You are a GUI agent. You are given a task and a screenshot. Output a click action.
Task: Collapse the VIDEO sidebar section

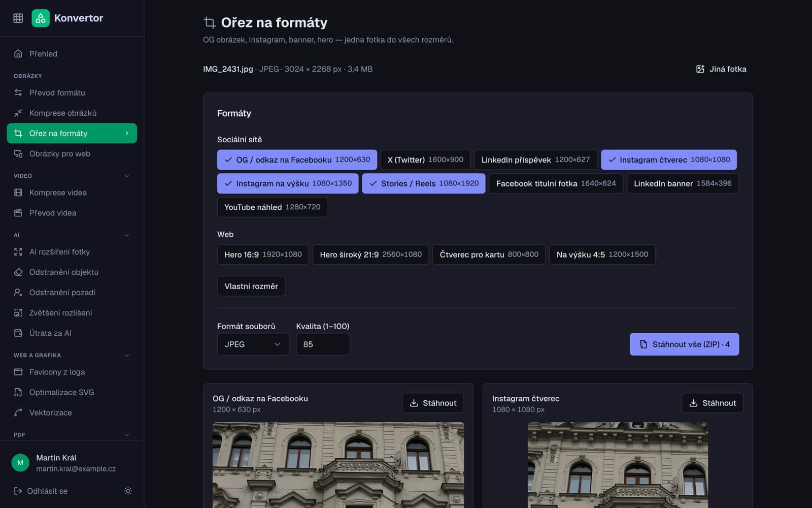pos(127,176)
